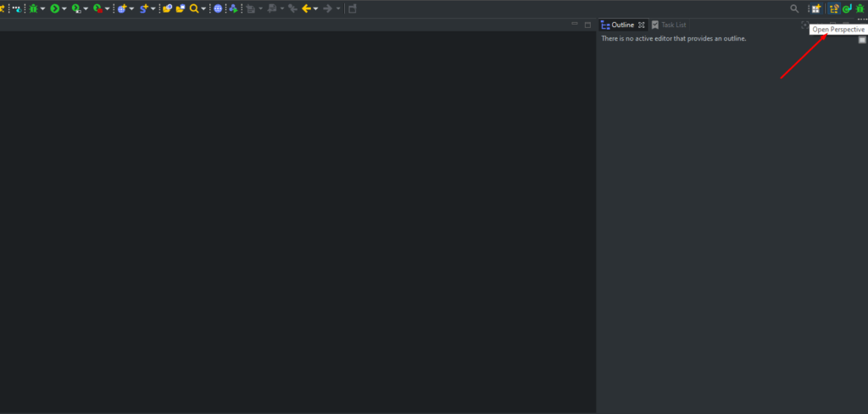
Task: Expand the Run dropdown arrow
Action: (64, 8)
